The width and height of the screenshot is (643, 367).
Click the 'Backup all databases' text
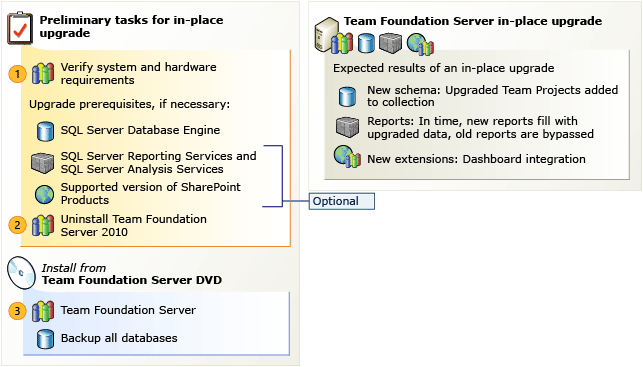pos(119,338)
